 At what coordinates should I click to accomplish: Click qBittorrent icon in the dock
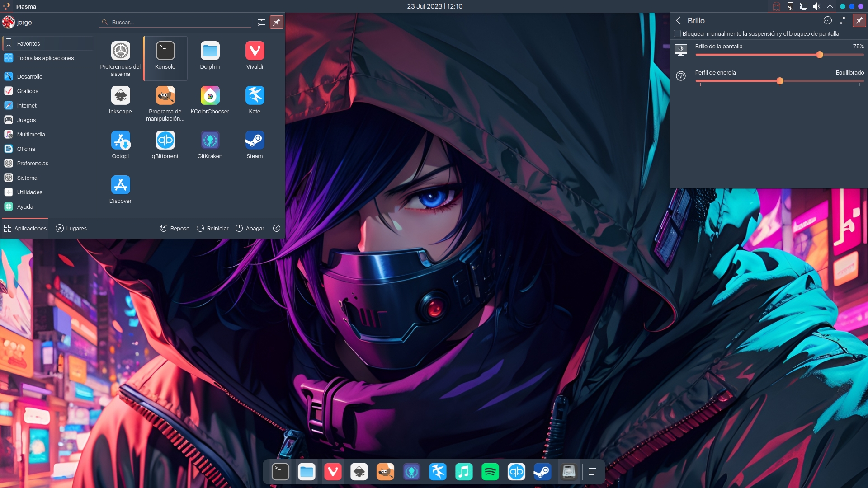(516, 472)
